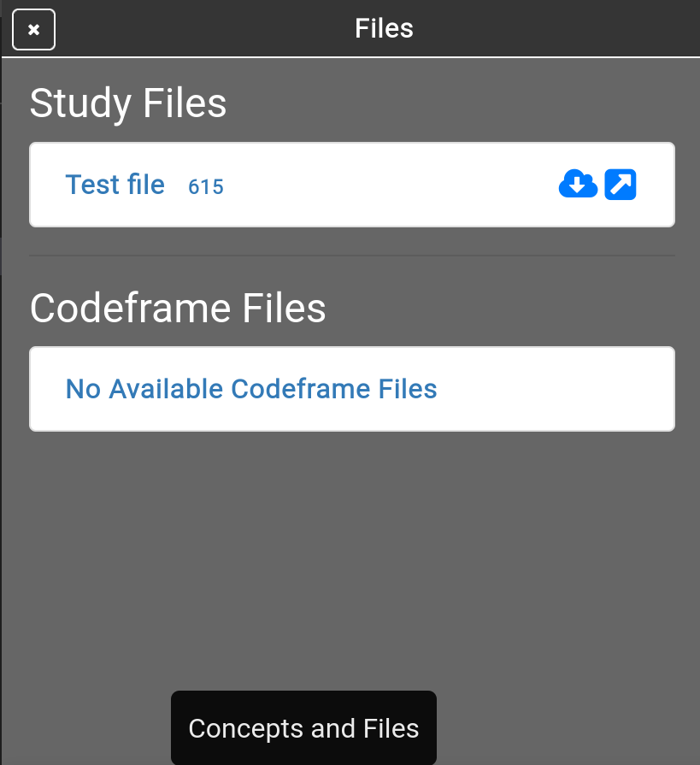
Task: Click the divider line above Codeframe Files
Action: tap(352, 256)
